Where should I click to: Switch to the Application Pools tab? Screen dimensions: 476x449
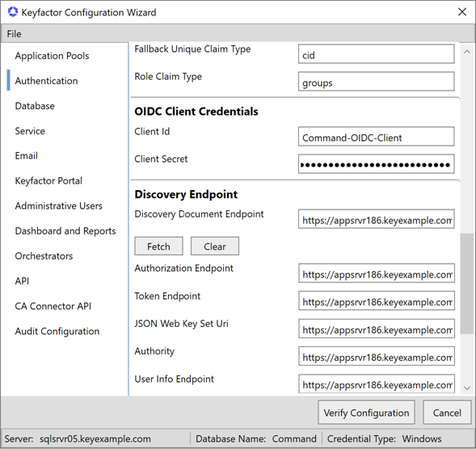click(52, 56)
